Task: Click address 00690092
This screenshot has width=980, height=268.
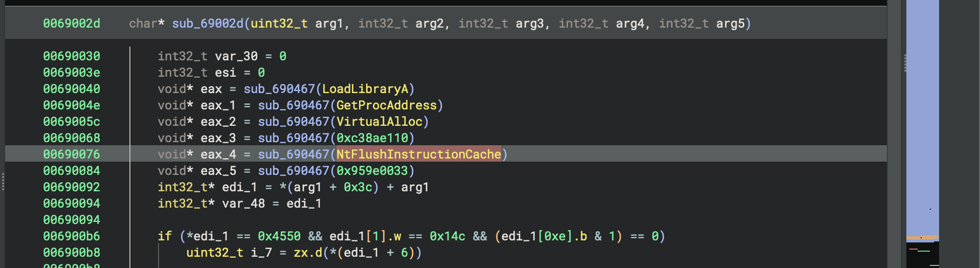Action: pos(72,187)
